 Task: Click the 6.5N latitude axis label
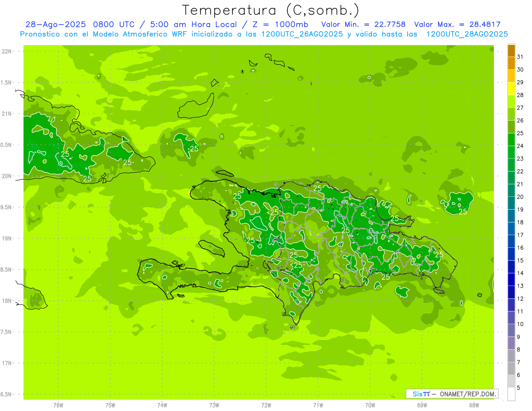7,395
